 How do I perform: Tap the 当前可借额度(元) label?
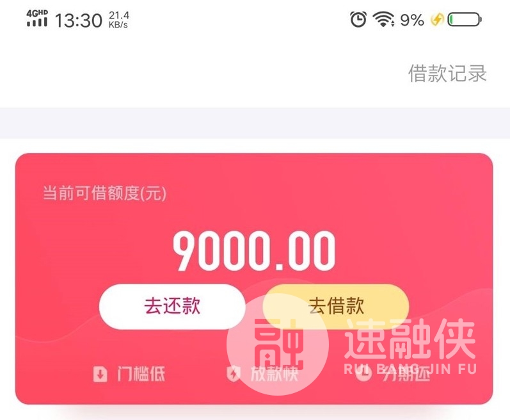coord(104,193)
